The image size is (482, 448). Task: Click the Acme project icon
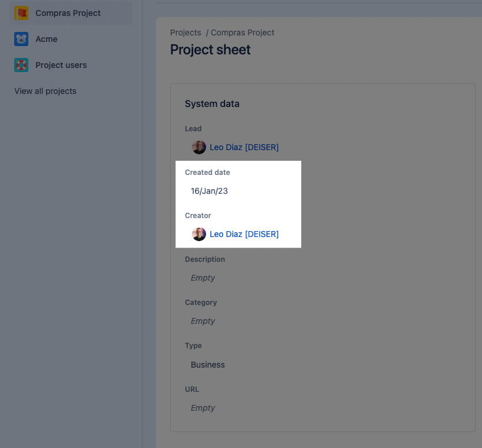(21, 38)
